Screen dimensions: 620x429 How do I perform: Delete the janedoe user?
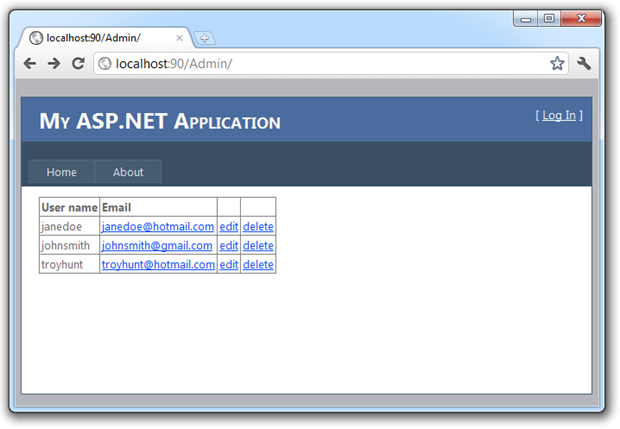(x=258, y=227)
